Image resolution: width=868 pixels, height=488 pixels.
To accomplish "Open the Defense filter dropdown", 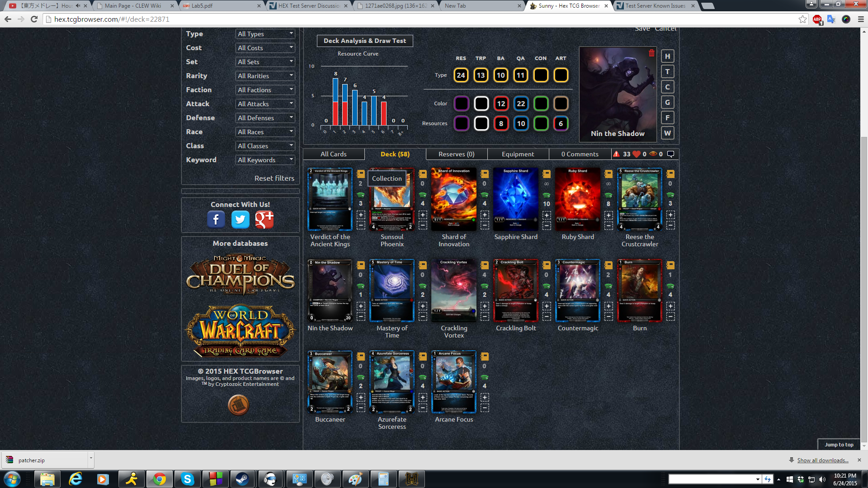I will pyautogui.click(x=265, y=118).
